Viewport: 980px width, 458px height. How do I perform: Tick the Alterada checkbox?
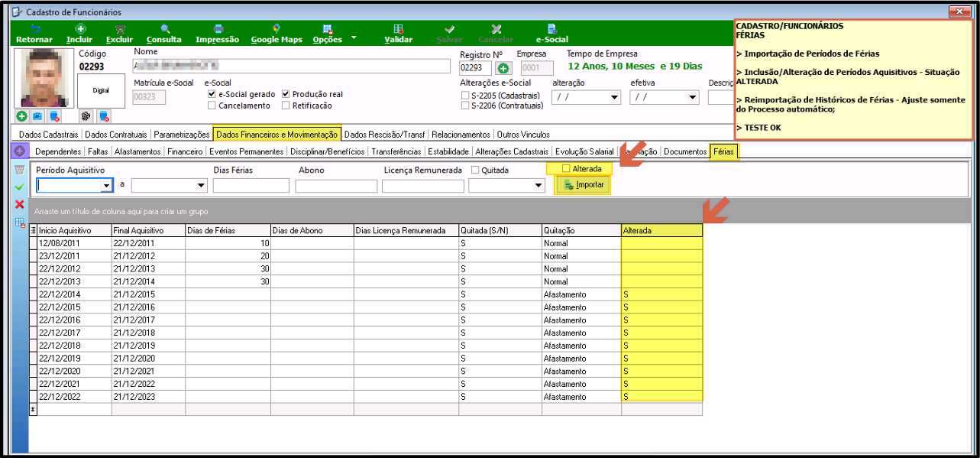[566, 168]
